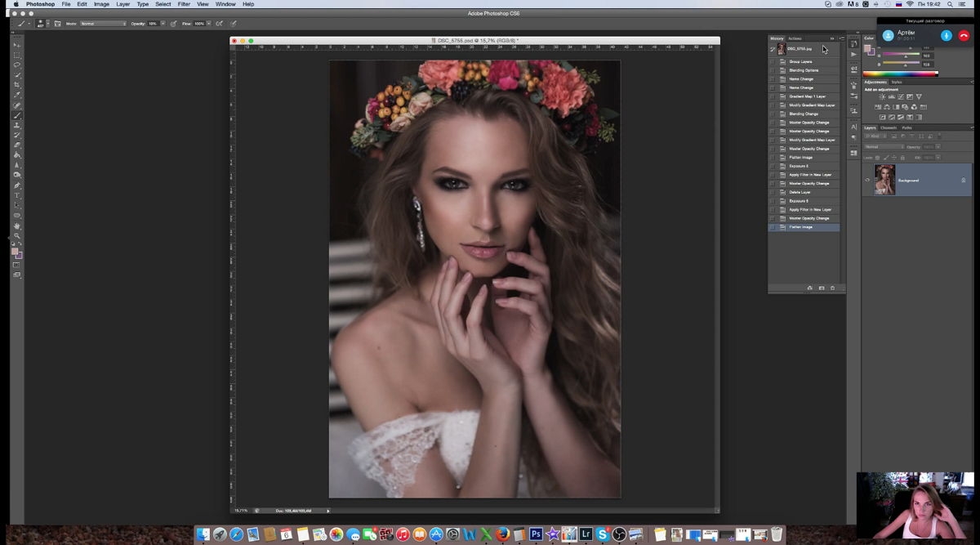Add a Brightness/Contrast adjustment

(882, 96)
